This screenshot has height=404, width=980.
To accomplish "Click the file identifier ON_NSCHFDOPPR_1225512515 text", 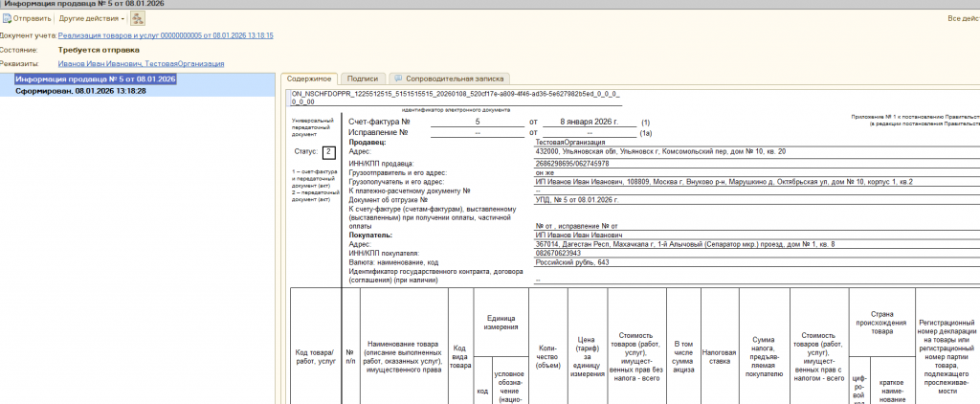I will [457, 97].
